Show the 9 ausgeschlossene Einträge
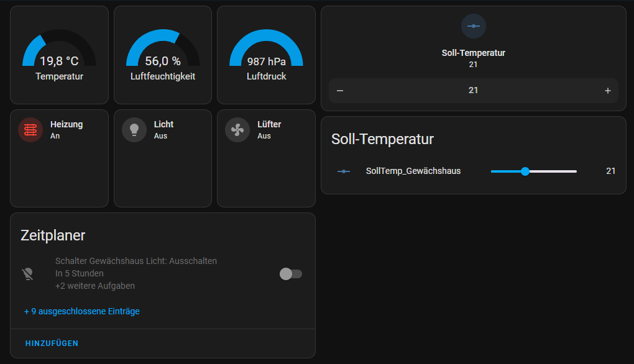 pos(81,311)
